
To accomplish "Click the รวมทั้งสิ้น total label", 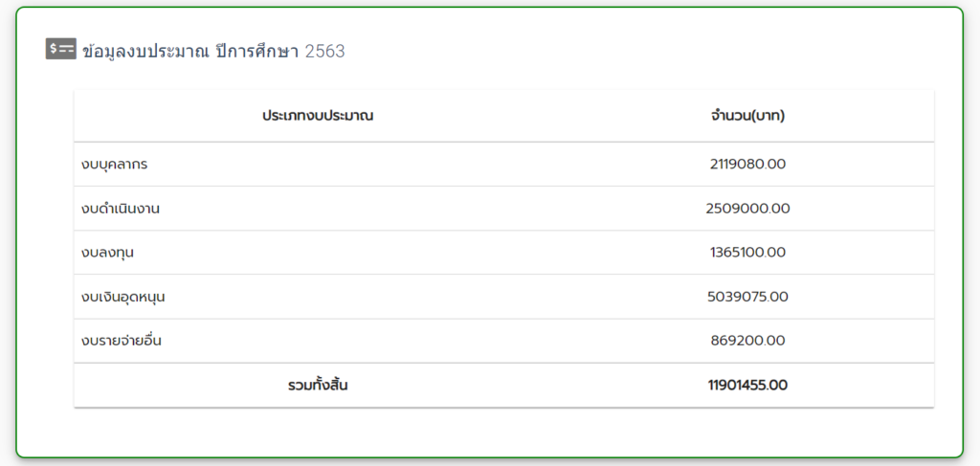I will click(318, 386).
